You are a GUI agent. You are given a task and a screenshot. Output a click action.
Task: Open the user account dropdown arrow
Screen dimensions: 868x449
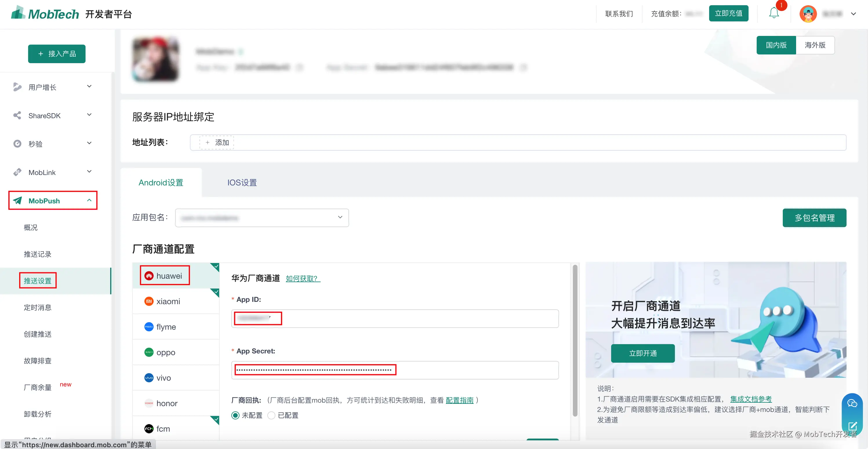(854, 14)
